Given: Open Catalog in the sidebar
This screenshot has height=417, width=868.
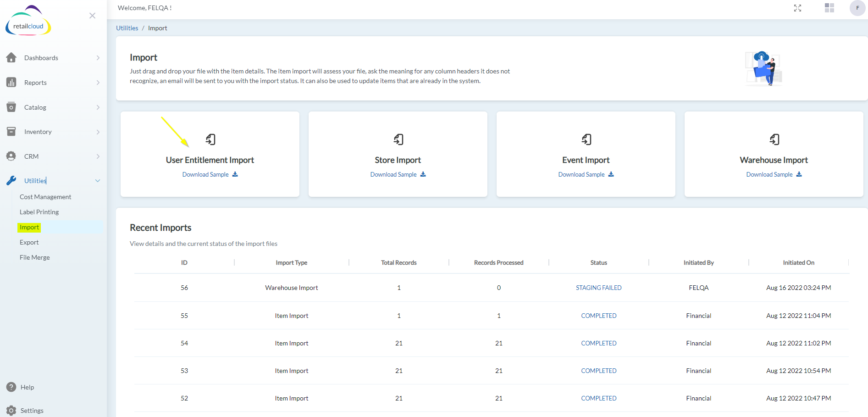Looking at the screenshot, I should (x=35, y=107).
